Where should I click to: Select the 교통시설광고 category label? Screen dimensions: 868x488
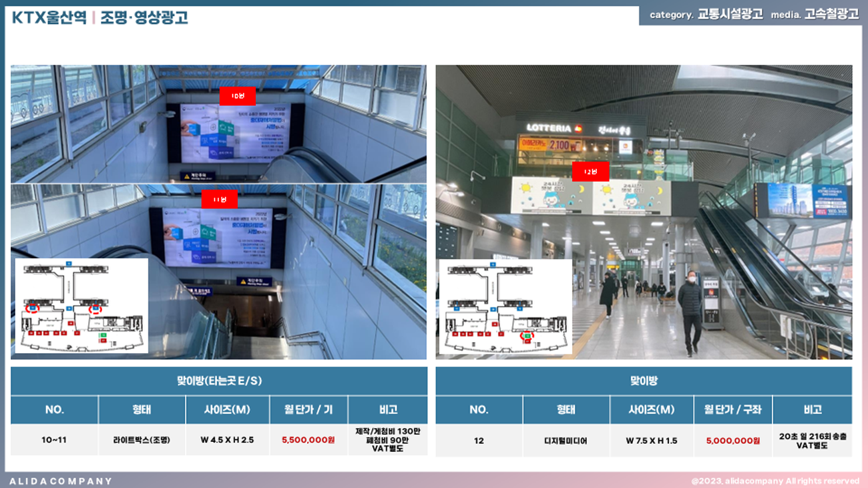pos(730,15)
